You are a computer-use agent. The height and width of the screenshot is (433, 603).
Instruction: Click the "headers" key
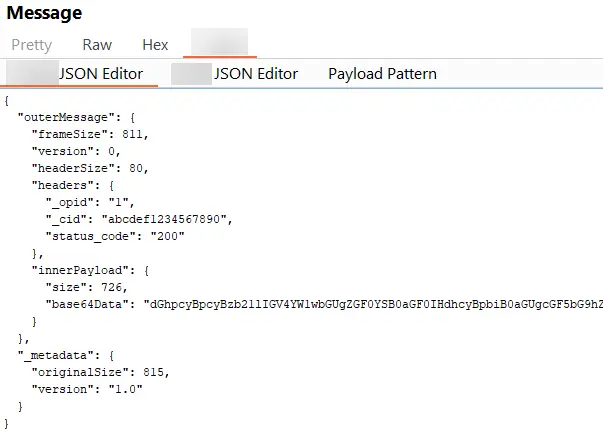click(x=63, y=185)
